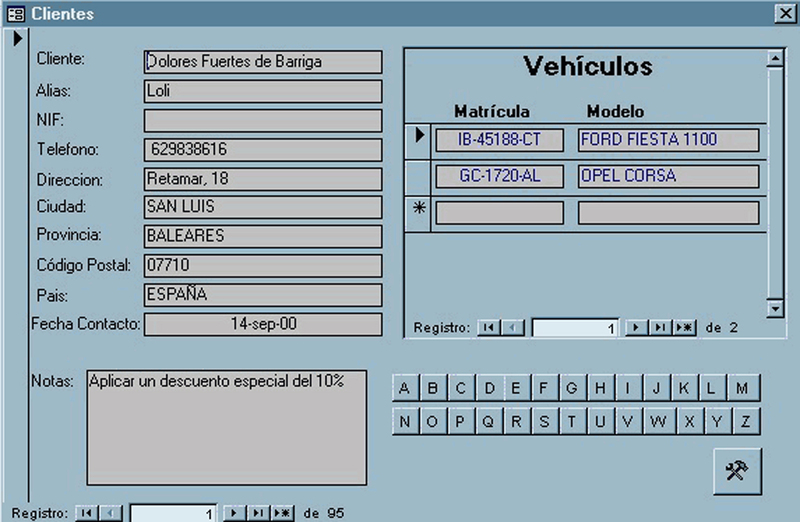The height and width of the screenshot is (522, 800).
Task: Click the Alias field containing Loli
Action: 263,91
